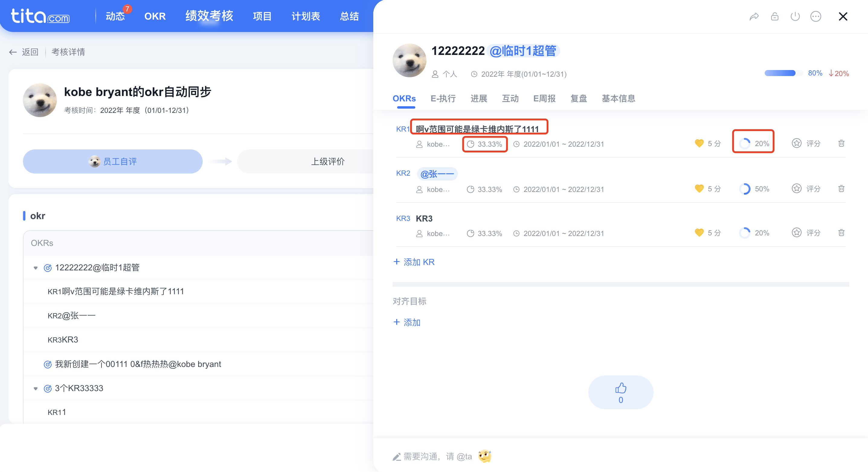Click the star score icon for KR3
The image size is (868, 472).
(796, 233)
